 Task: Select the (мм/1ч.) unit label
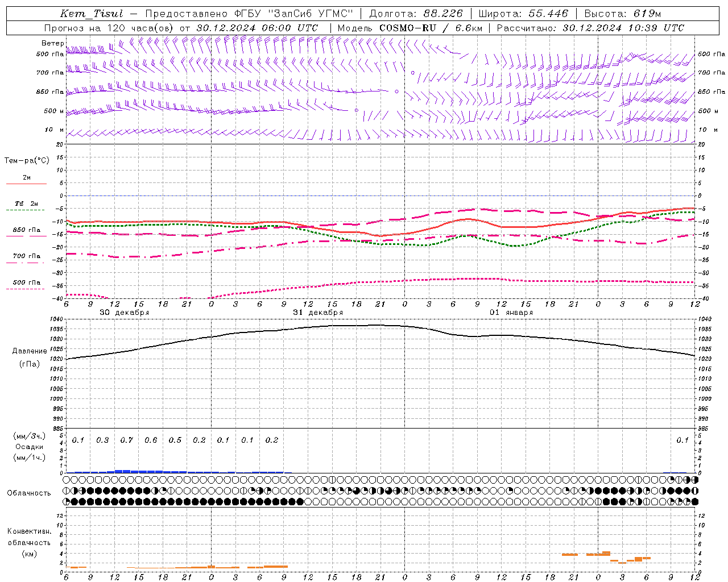(30, 458)
